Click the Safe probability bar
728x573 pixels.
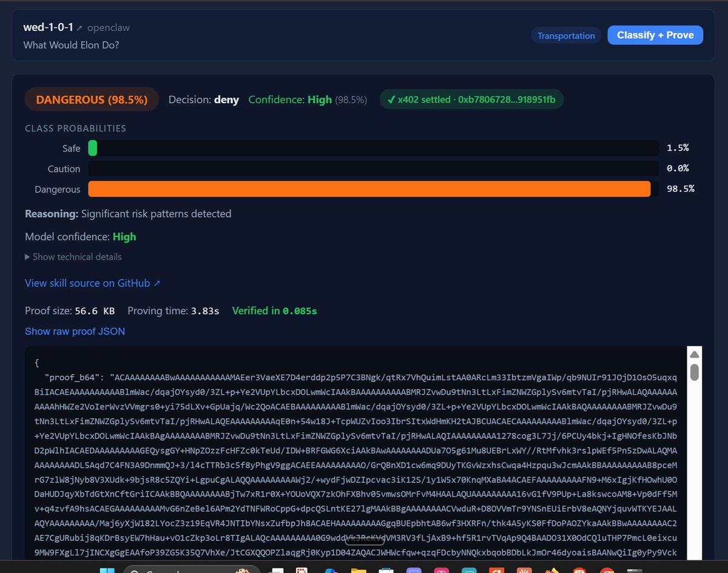(370, 148)
